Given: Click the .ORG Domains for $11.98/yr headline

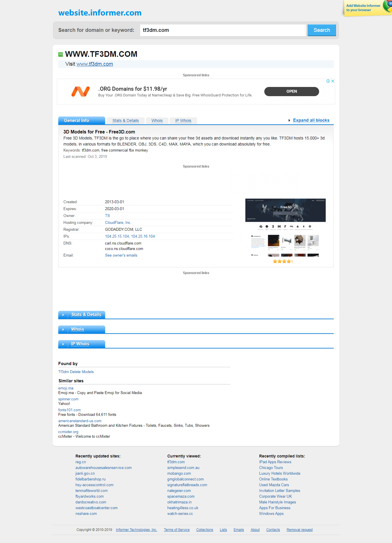Looking at the screenshot, I should coord(133,89).
